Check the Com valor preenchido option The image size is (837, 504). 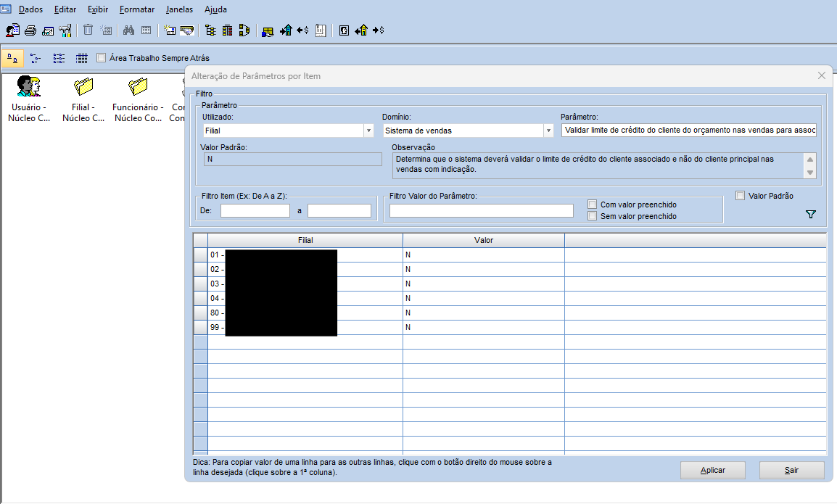pos(593,205)
